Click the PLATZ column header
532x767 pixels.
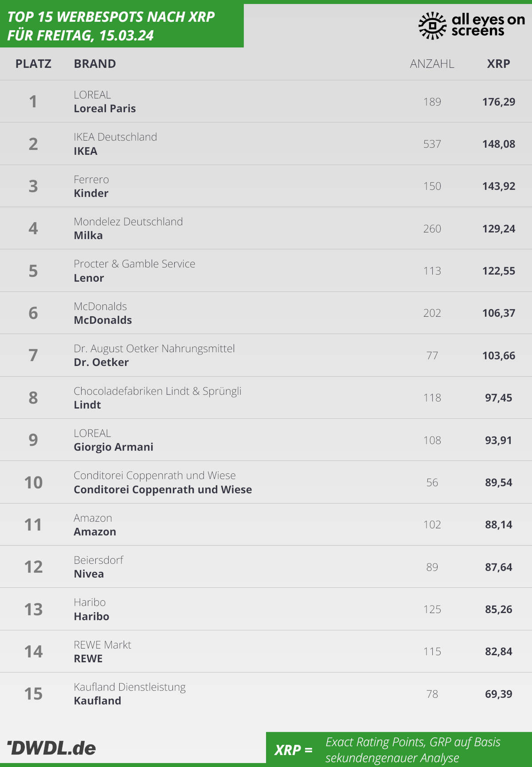click(33, 64)
